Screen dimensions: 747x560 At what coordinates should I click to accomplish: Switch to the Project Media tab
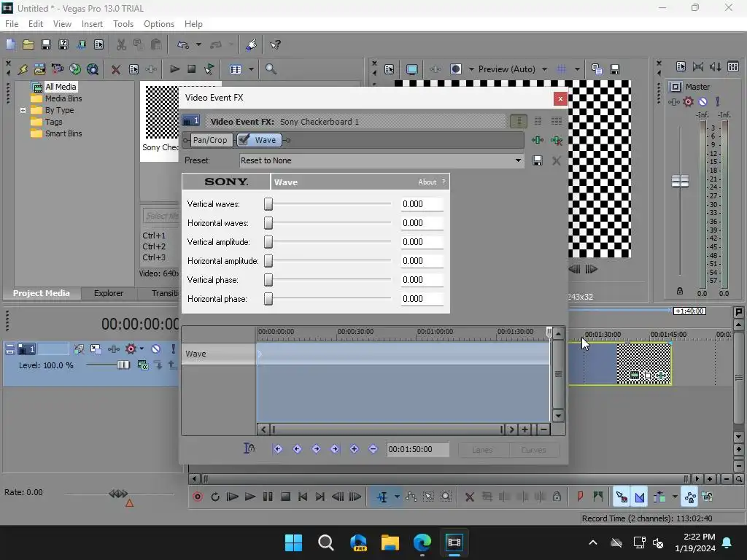(x=42, y=293)
